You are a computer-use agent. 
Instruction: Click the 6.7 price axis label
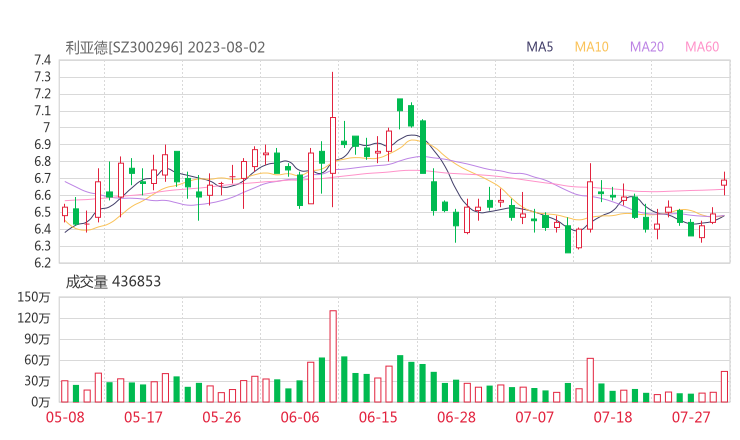(x=42, y=178)
